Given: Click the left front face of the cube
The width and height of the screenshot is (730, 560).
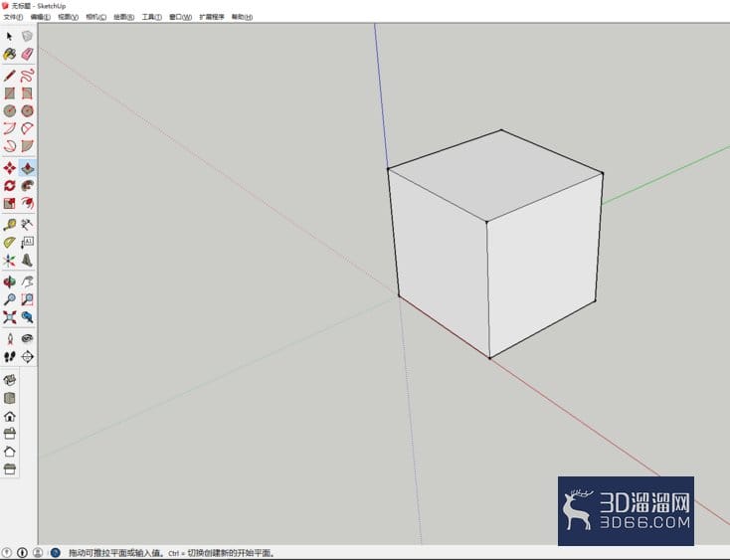Looking at the screenshot, I should [440, 263].
